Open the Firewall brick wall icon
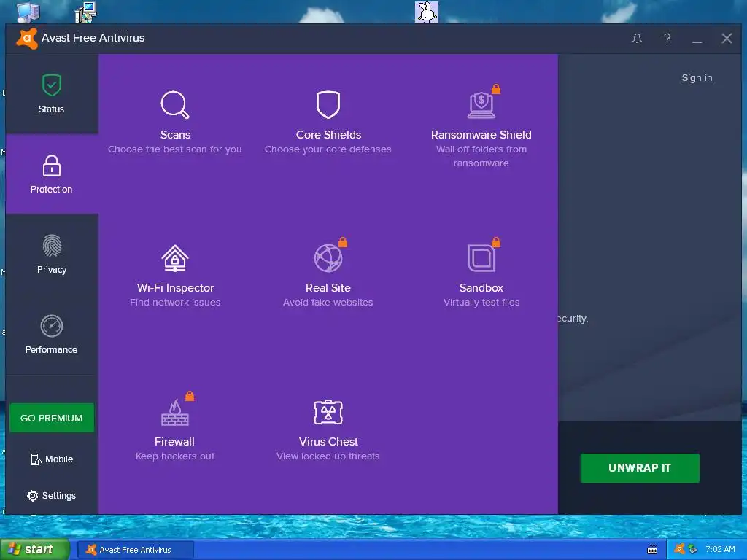Image resolution: width=747 pixels, height=560 pixels. click(175, 413)
